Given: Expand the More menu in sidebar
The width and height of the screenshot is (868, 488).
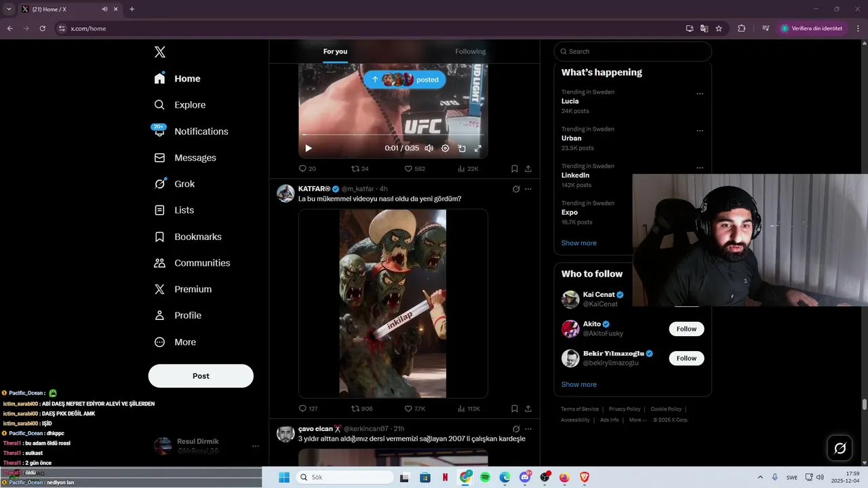Looking at the screenshot, I should (x=176, y=342).
